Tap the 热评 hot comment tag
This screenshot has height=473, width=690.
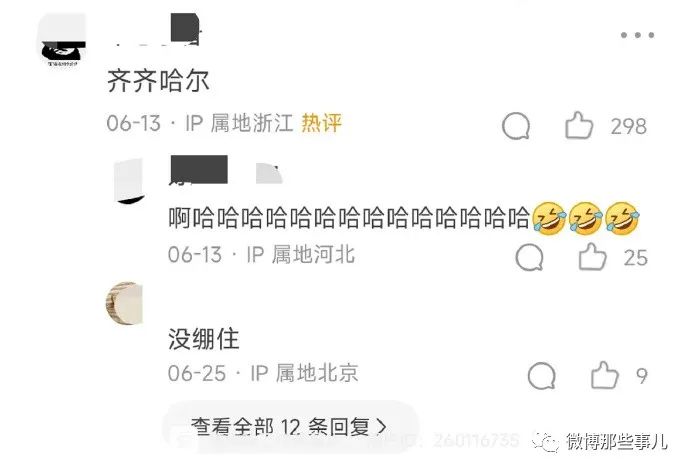pos(321,123)
